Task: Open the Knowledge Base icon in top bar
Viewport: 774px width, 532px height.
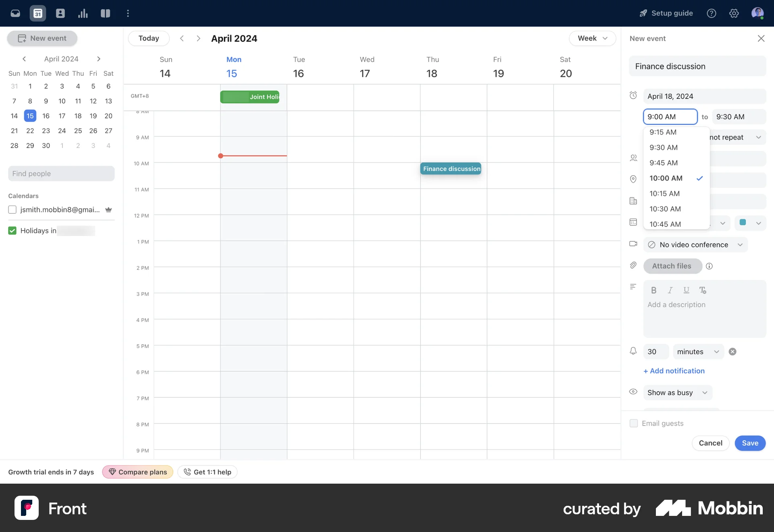Action: [105, 13]
